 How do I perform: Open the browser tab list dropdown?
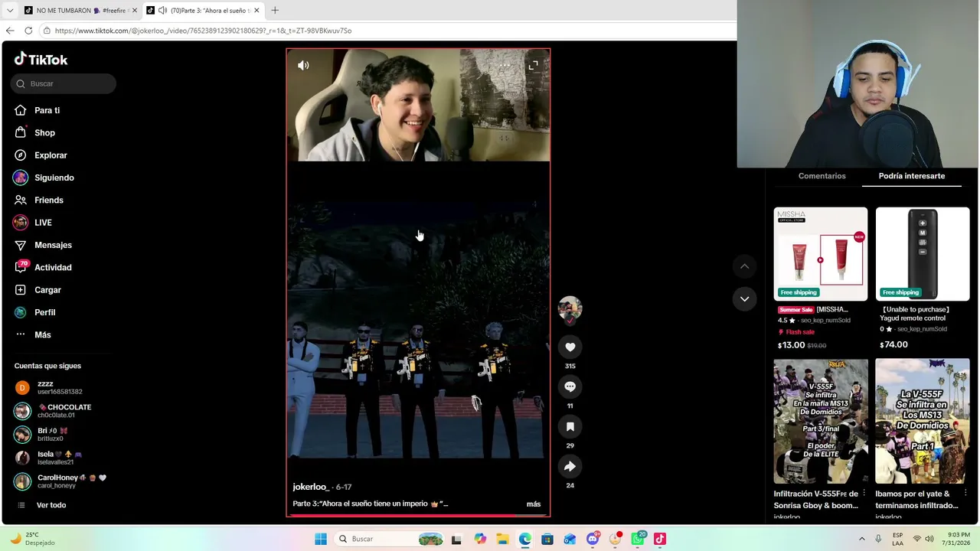[x=9, y=11]
